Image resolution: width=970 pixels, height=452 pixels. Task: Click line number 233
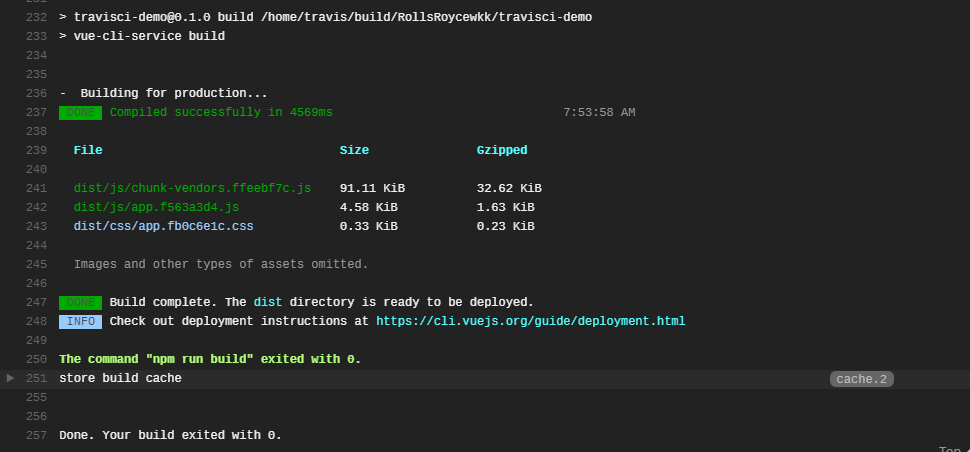tap(36, 36)
